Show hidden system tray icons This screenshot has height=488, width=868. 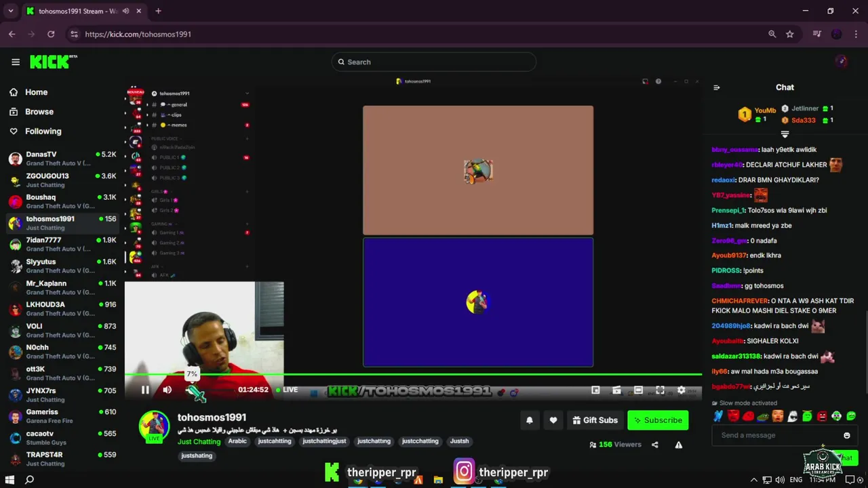click(753, 480)
